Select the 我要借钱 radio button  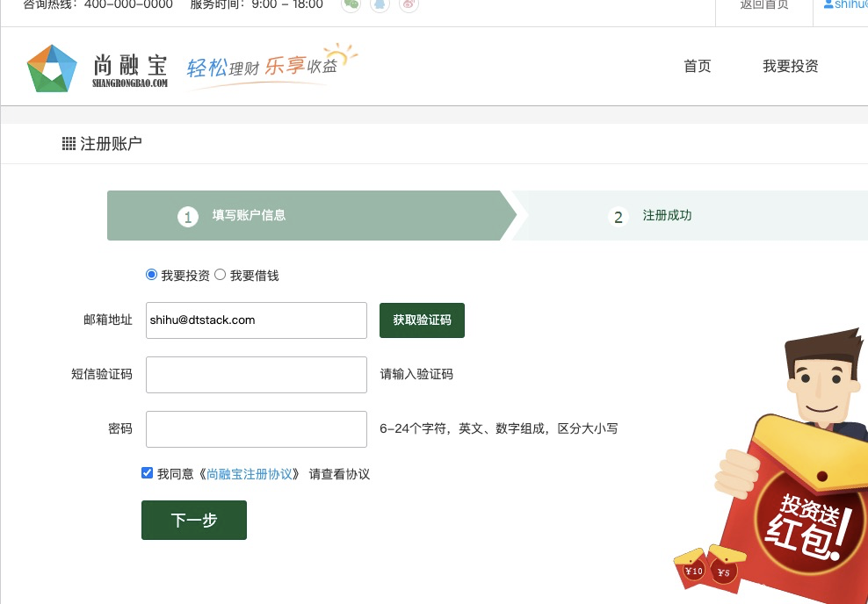[220, 274]
